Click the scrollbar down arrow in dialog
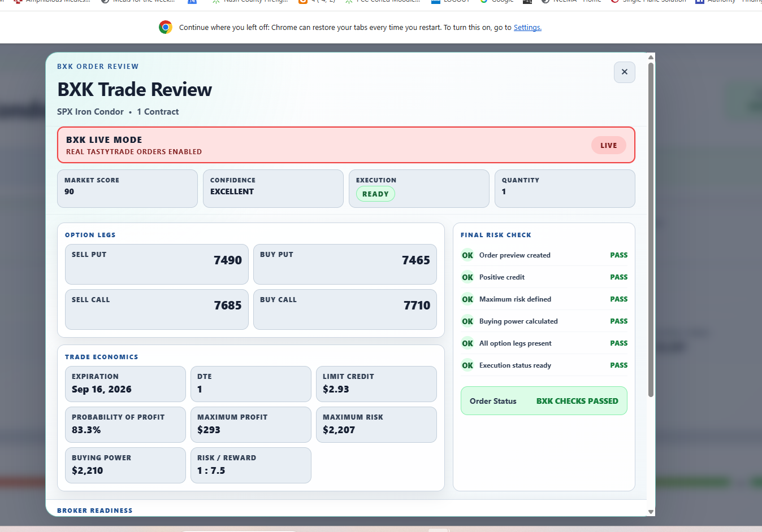The width and height of the screenshot is (762, 532). (x=651, y=512)
